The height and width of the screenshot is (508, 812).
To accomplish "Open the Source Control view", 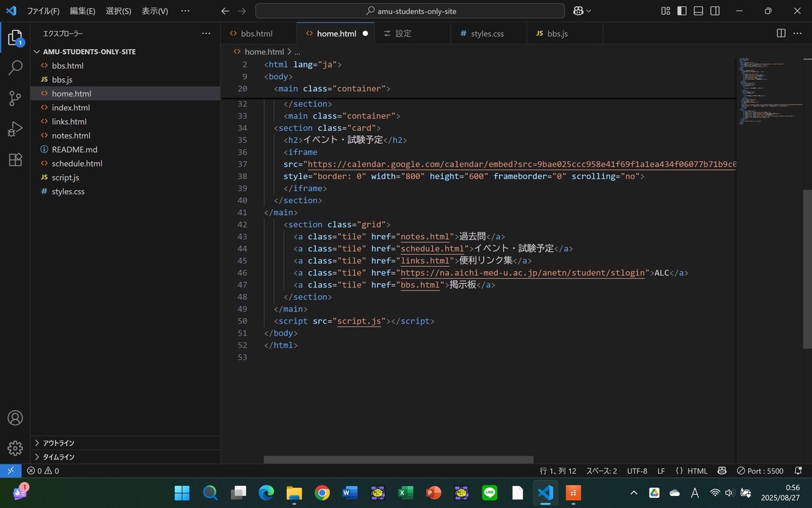I will [x=15, y=99].
